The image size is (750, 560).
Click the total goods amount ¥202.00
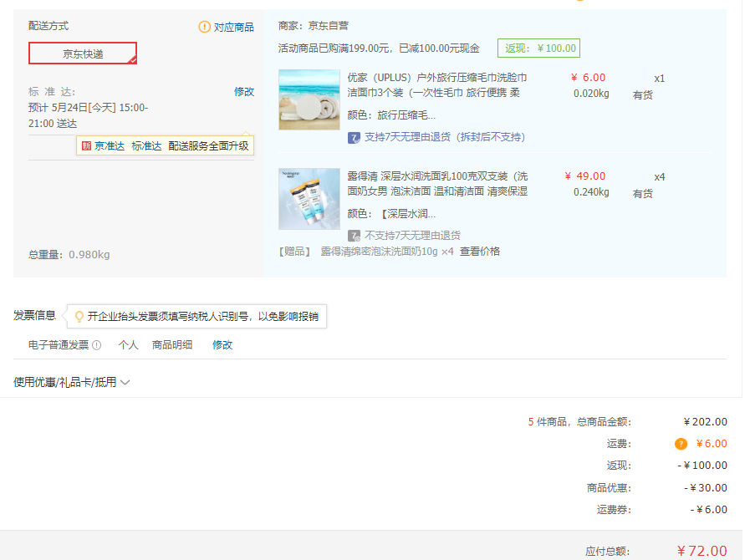coord(706,422)
